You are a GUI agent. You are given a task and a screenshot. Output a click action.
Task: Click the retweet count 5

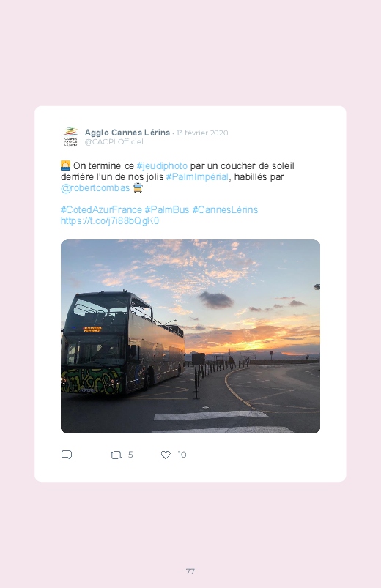point(130,455)
